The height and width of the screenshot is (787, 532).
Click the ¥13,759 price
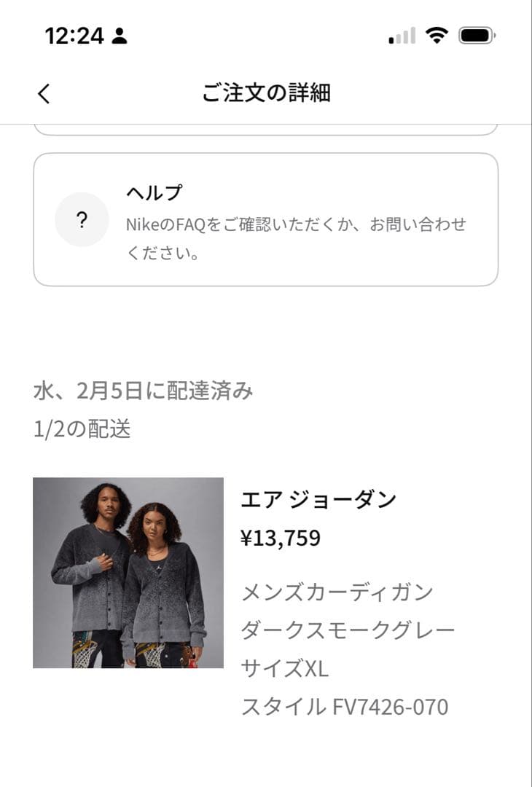(x=281, y=539)
